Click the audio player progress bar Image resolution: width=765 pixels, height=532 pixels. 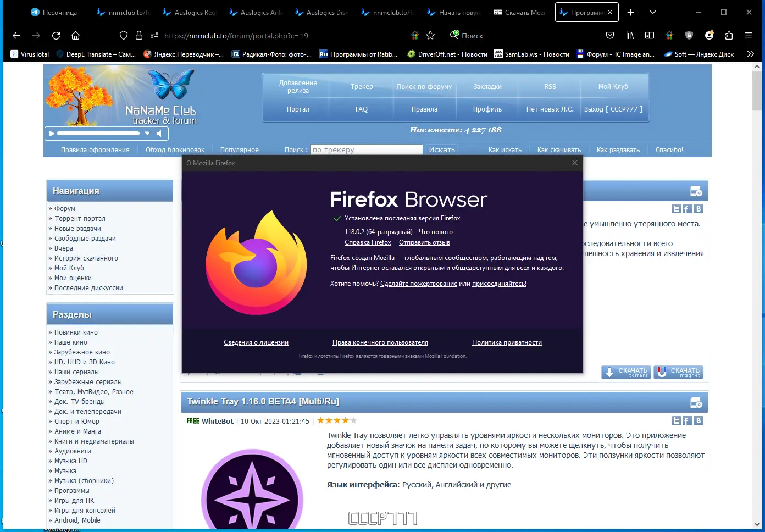tap(98, 133)
